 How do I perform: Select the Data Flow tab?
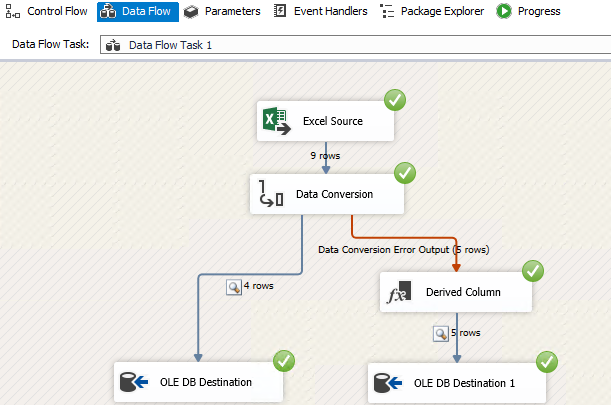138,11
